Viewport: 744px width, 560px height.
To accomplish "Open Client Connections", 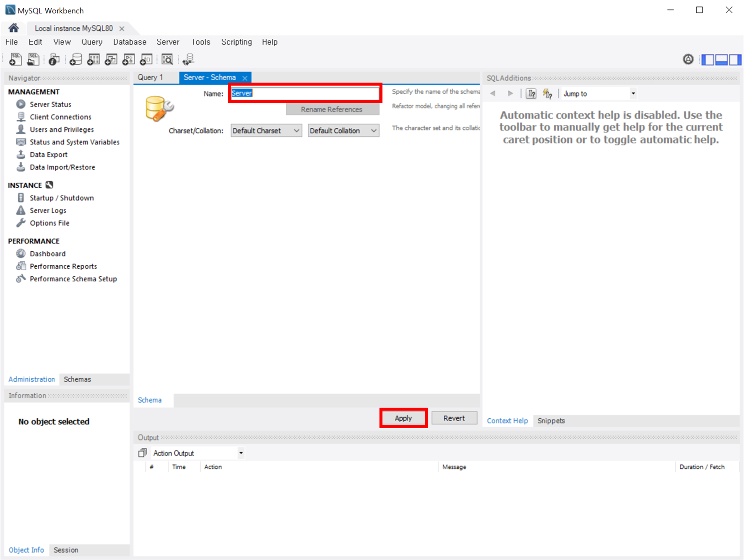I will (x=60, y=117).
